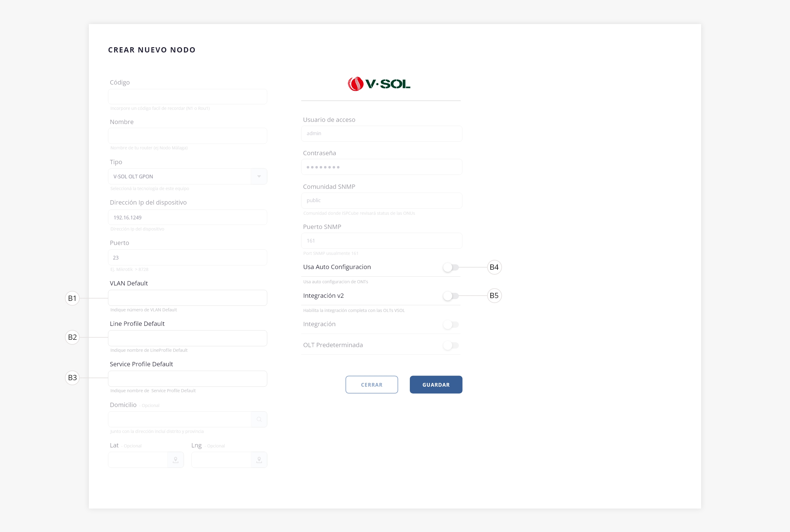
Task: Select the Contraseña password field
Action: [381, 167]
